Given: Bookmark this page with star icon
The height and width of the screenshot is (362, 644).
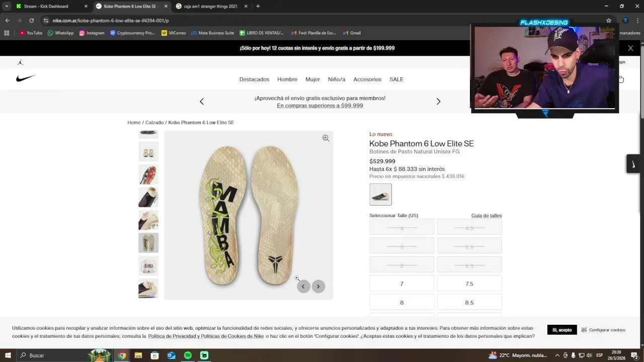Looking at the screenshot, I should coord(609,21).
